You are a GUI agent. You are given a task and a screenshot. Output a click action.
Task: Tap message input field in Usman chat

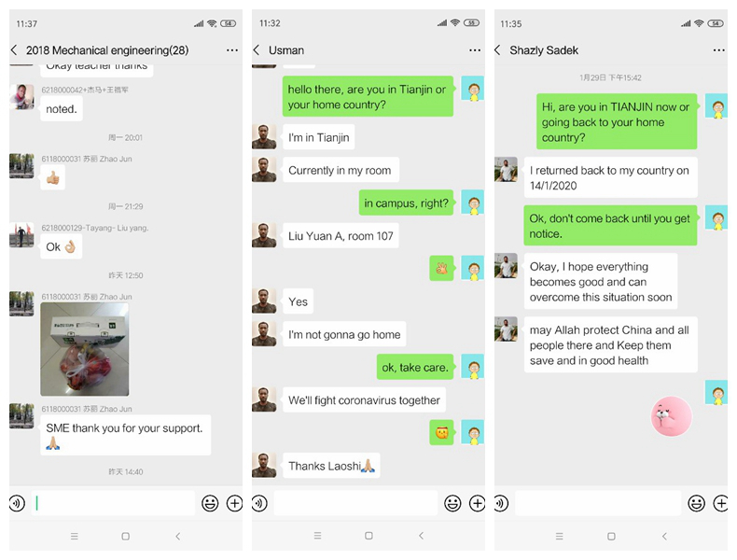coord(355,503)
